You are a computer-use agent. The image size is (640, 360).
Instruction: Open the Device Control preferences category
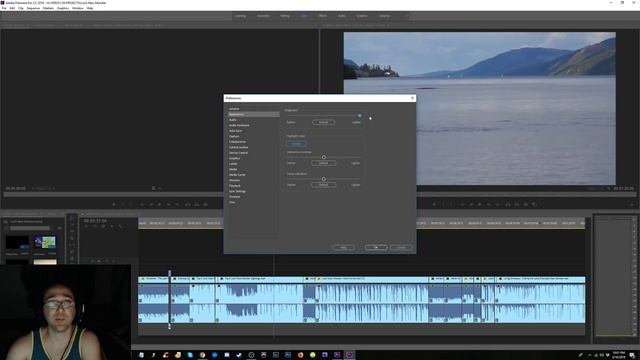[x=238, y=153]
